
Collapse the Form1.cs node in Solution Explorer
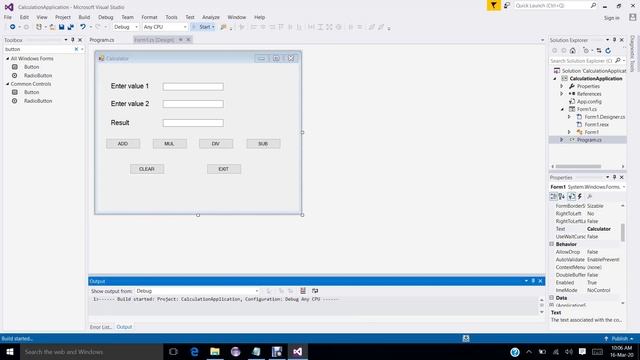click(562, 109)
